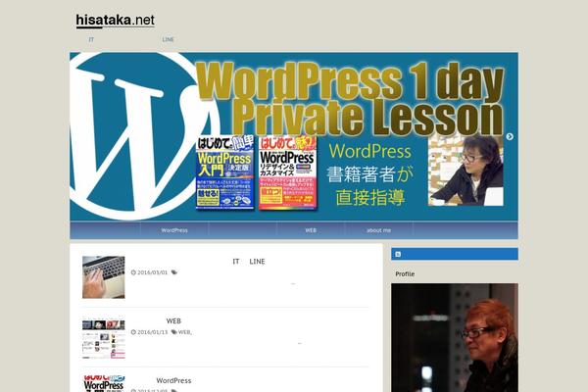The width and height of the screenshot is (588, 392).
Task: Click the Profile photo in sidebar
Action: (455, 337)
